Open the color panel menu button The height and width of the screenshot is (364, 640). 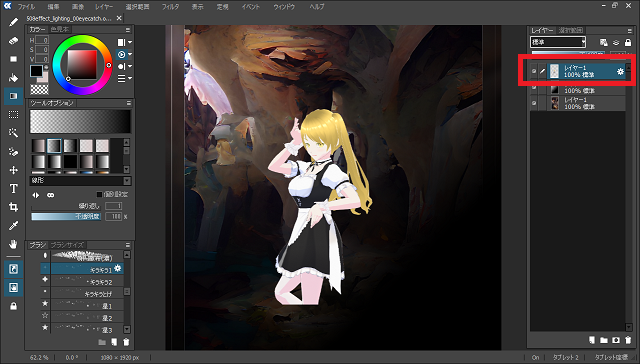128,29
